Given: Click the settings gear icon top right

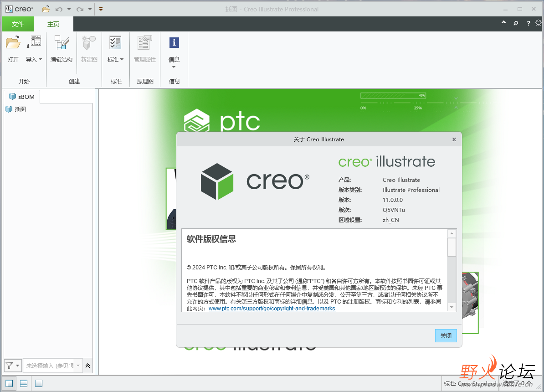Looking at the screenshot, I should [539, 23].
